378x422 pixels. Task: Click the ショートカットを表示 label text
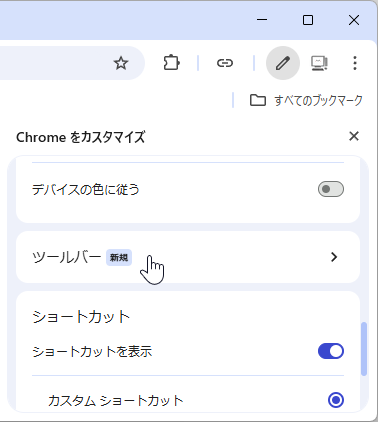point(92,352)
